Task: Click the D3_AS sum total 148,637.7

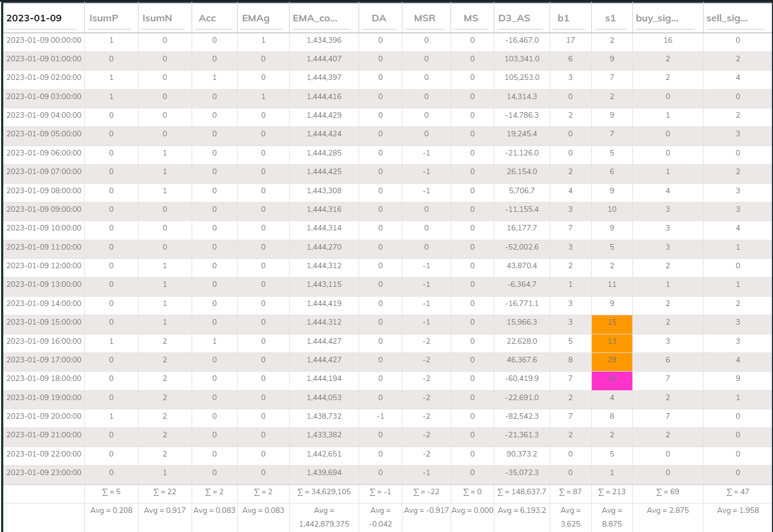Action: tap(522, 492)
